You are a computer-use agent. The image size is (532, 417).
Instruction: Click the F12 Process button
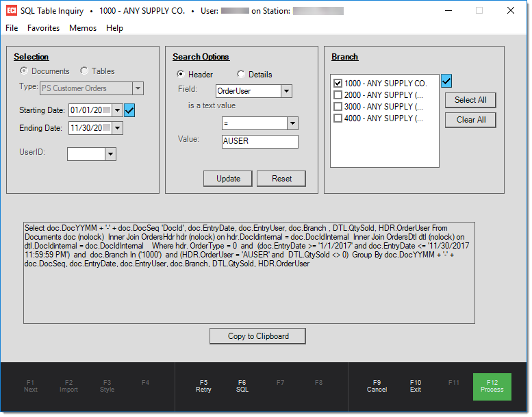[x=492, y=386]
